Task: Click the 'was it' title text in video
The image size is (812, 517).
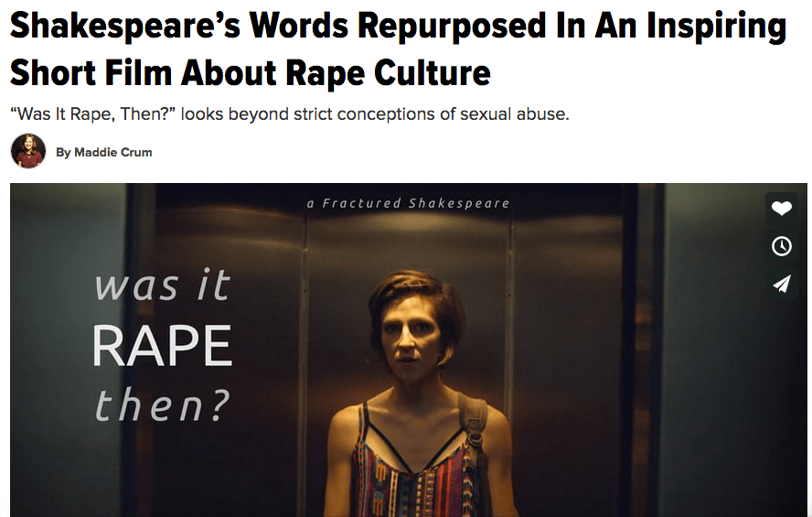Action: tap(162, 285)
